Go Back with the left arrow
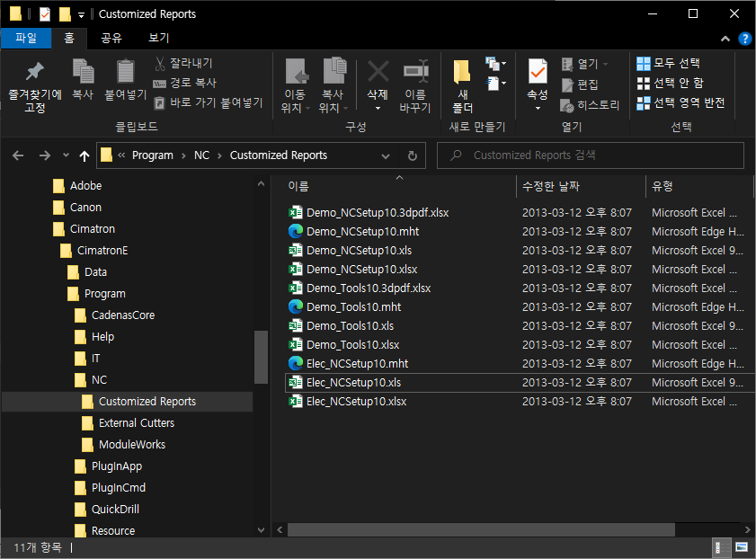This screenshot has height=559, width=756. [x=18, y=155]
